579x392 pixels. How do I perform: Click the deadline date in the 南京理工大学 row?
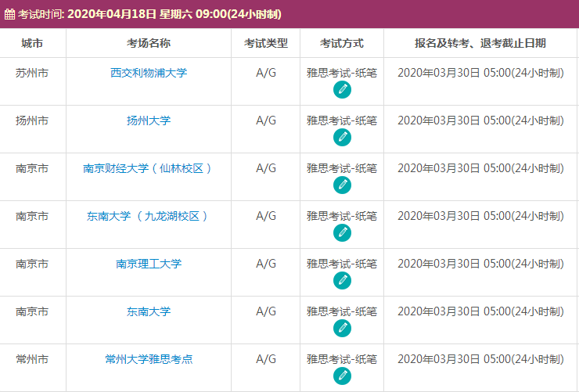coord(480,264)
